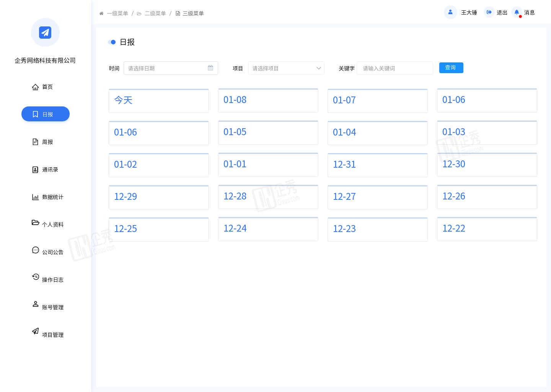Expand the 请选择项目 project dropdown
Screen dimensions: 551x392
[x=286, y=68]
